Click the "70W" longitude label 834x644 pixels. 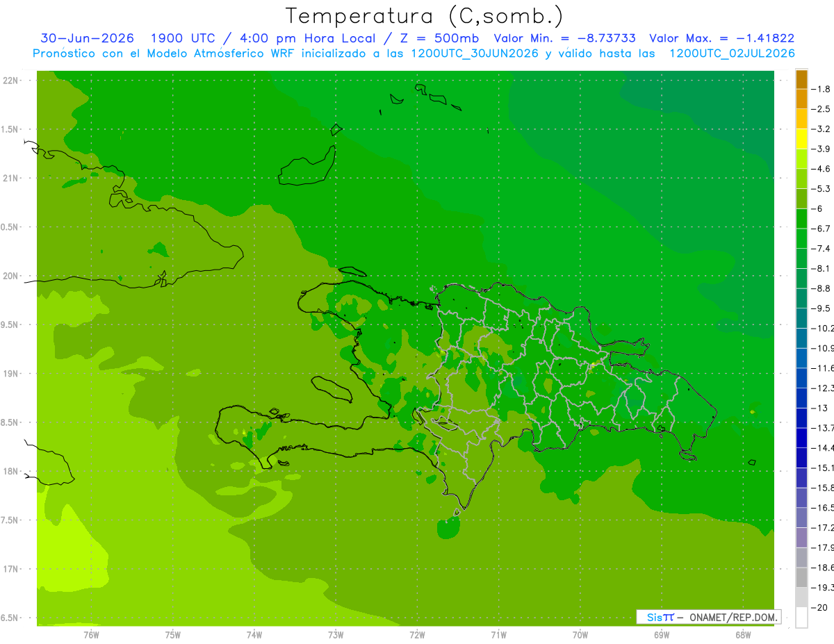click(580, 634)
